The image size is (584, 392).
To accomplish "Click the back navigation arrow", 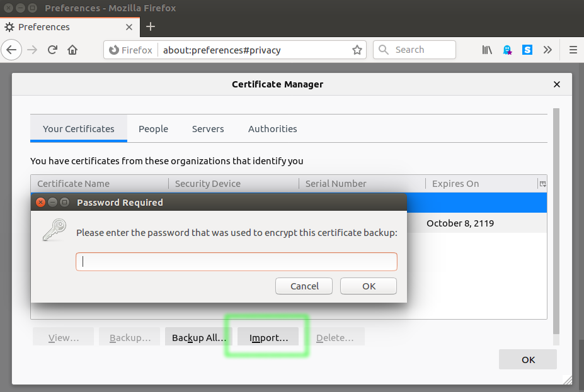I will tap(12, 50).
